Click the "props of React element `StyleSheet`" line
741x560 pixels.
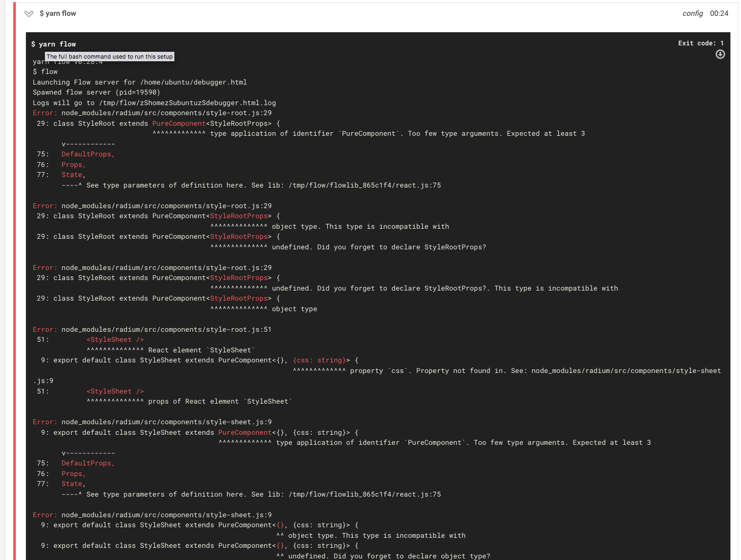click(x=189, y=402)
